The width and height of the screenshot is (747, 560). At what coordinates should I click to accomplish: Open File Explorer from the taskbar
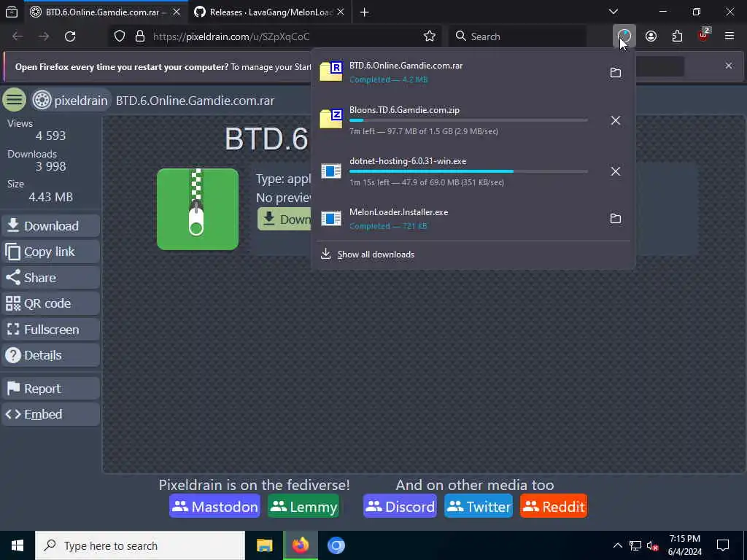264,545
